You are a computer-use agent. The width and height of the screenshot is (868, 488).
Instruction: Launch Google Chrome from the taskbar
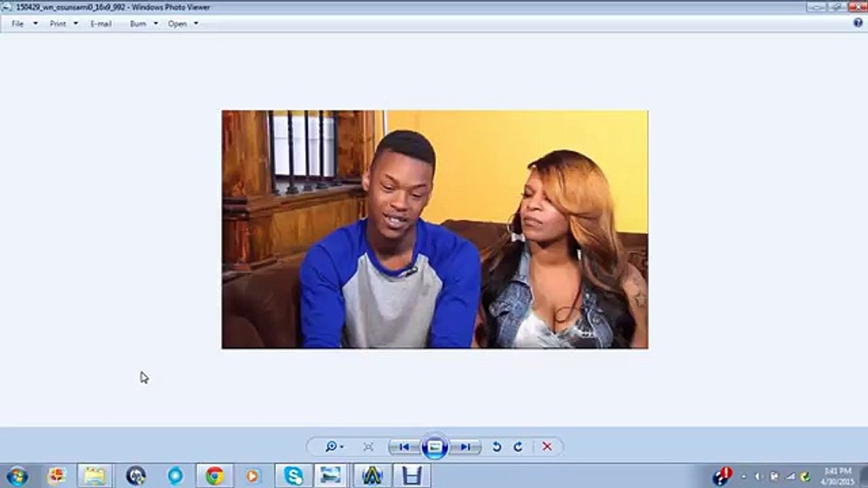point(215,476)
